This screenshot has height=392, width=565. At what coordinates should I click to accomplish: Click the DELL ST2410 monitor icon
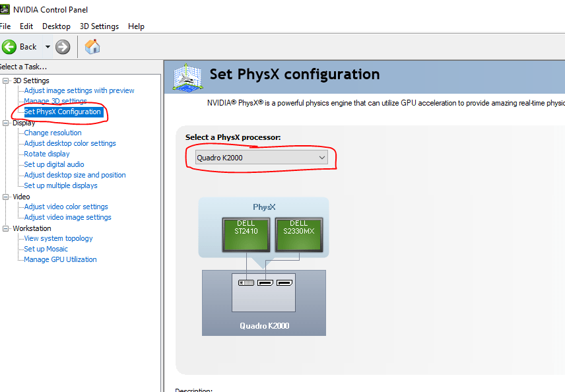(x=246, y=234)
